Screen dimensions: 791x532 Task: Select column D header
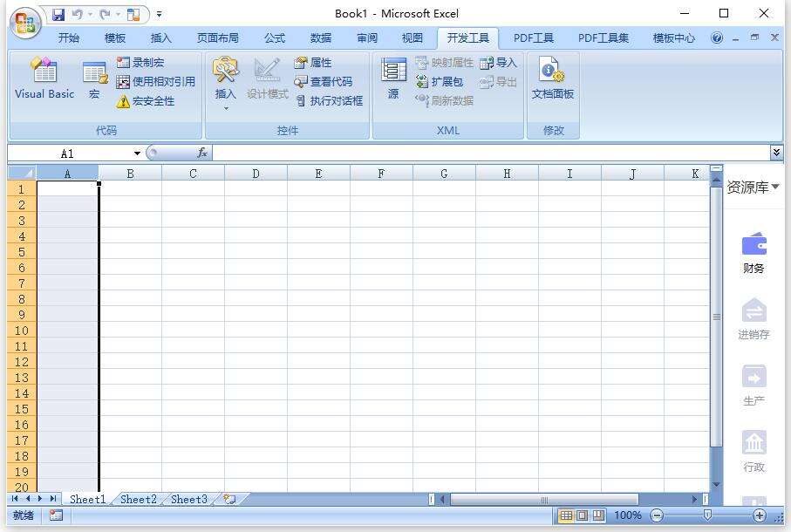click(x=256, y=174)
